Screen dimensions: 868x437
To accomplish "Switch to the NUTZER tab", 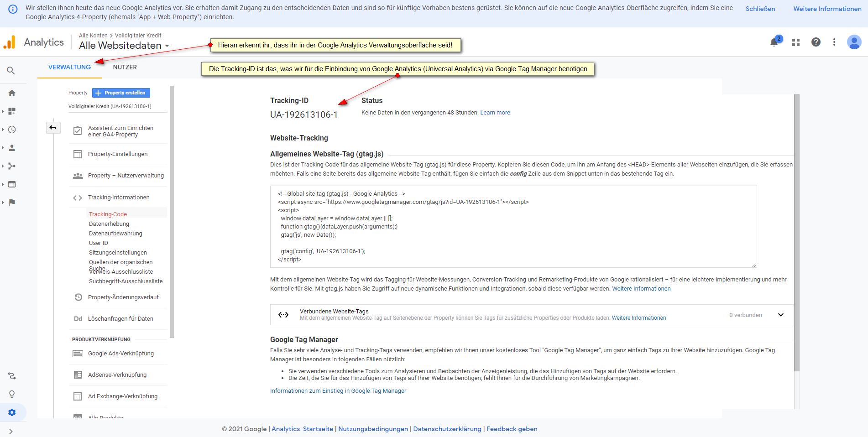I will pyautogui.click(x=125, y=67).
